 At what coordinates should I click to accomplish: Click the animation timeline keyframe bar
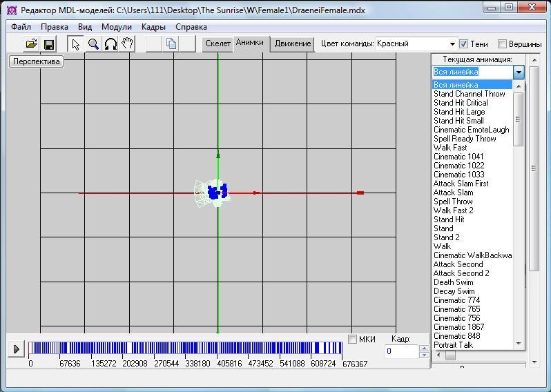pyautogui.click(x=186, y=349)
